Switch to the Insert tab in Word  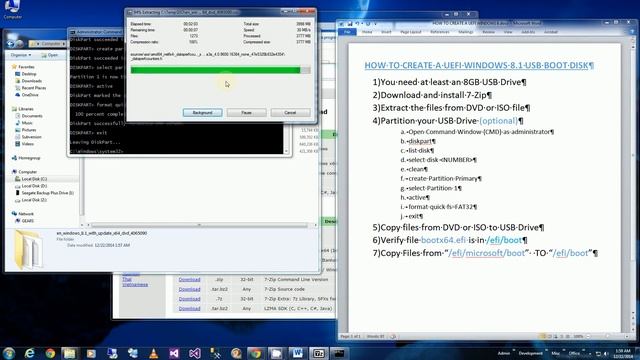(386, 32)
